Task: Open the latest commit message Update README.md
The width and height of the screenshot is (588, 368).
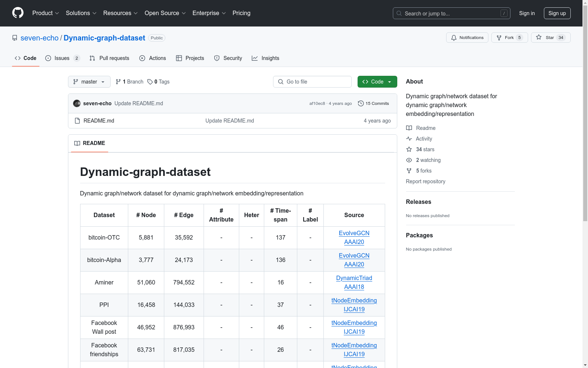Action: click(x=139, y=103)
